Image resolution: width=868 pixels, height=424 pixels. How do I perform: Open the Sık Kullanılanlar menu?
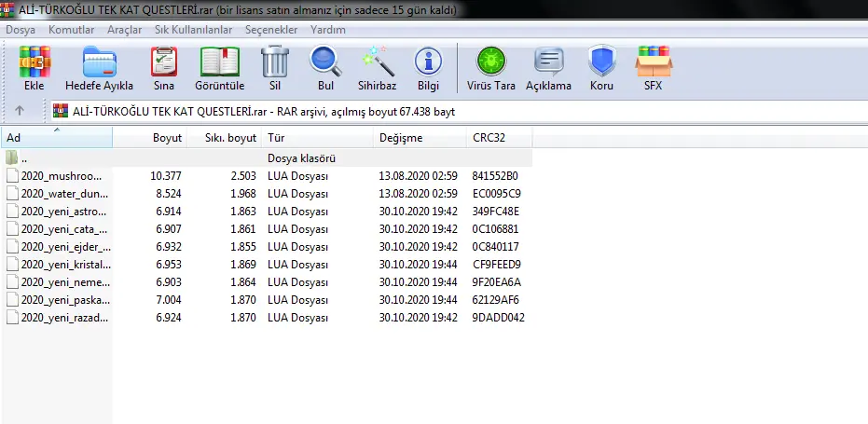(194, 30)
